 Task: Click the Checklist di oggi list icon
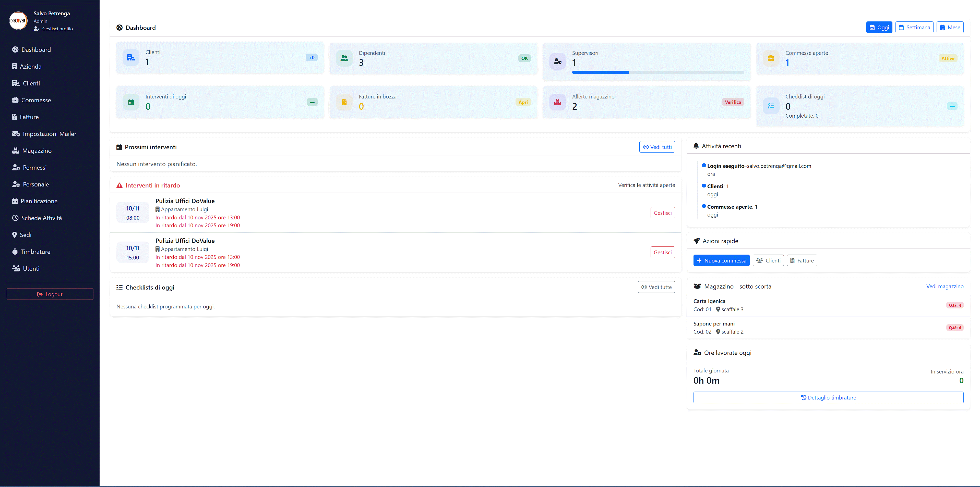tap(771, 106)
